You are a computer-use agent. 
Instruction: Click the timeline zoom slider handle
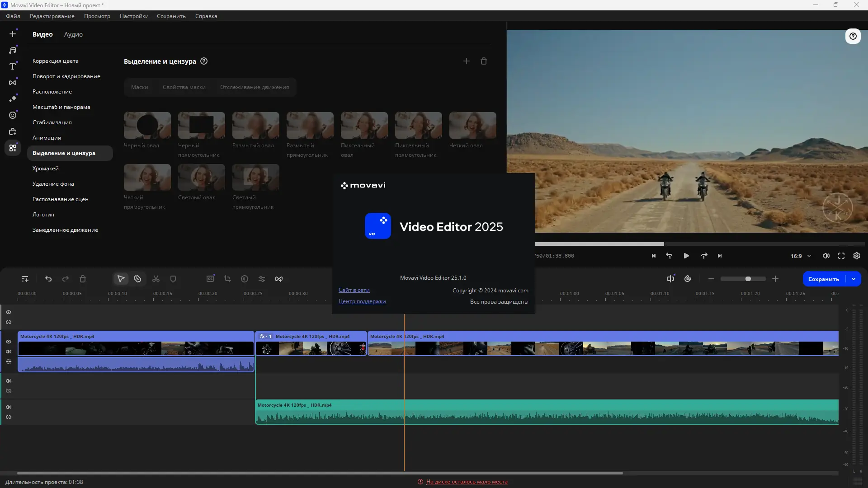pyautogui.click(x=748, y=279)
